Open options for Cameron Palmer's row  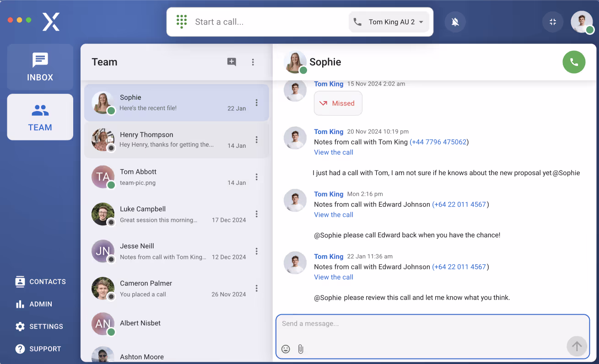click(257, 288)
